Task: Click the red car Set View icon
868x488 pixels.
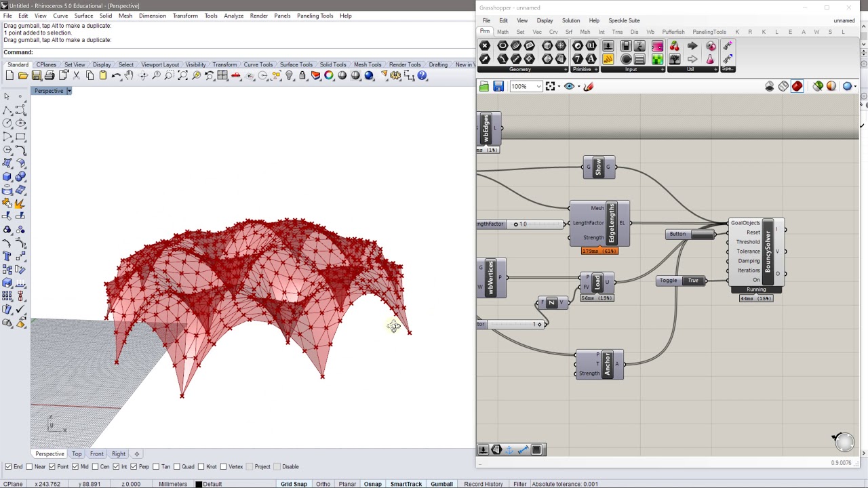Action: pos(235,76)
